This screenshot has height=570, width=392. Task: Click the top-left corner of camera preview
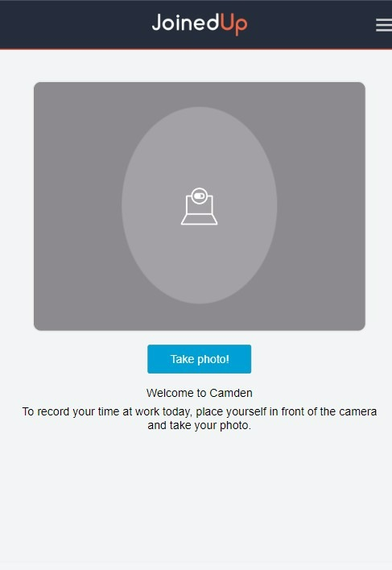pyautogui.click(x=38, y=86)
